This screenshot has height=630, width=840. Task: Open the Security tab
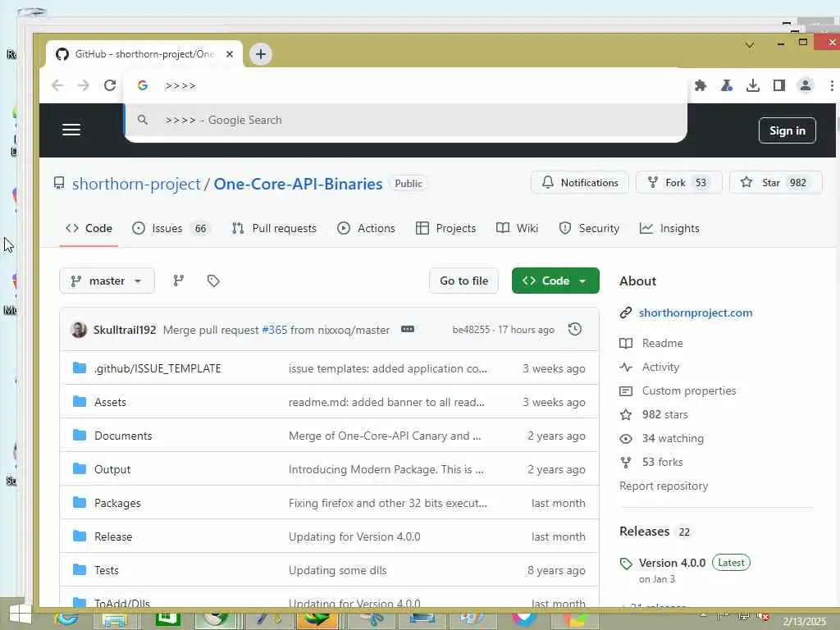point(589,228)
